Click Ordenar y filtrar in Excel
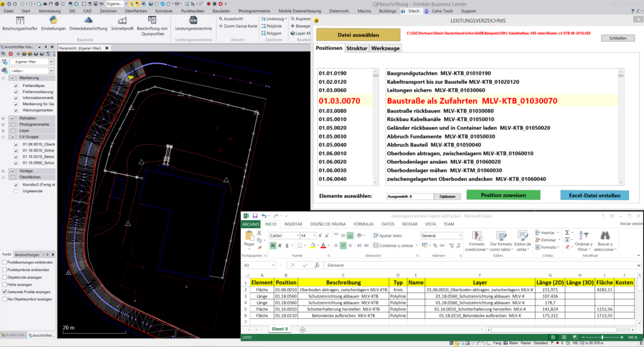Screen dimensions: 644x347 [x=583, y=242]
